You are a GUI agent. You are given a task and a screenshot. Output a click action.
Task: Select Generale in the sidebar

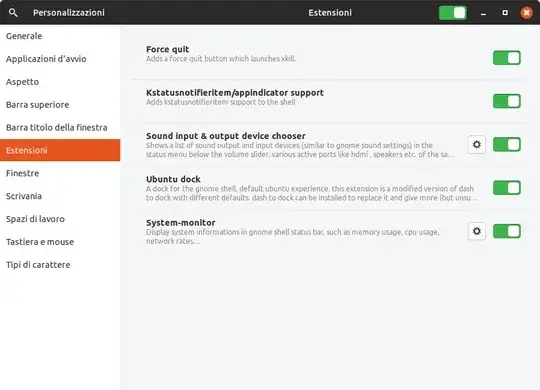[60, 36]
